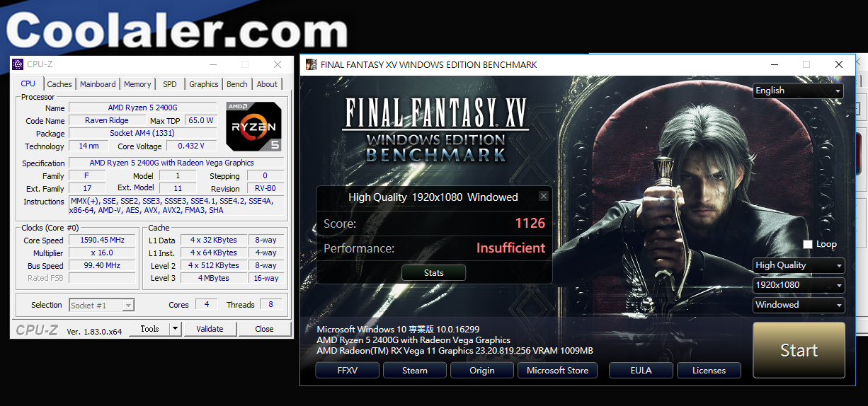
Task: Click the benchmark score value 1126
Action: [x=530, y=224]
